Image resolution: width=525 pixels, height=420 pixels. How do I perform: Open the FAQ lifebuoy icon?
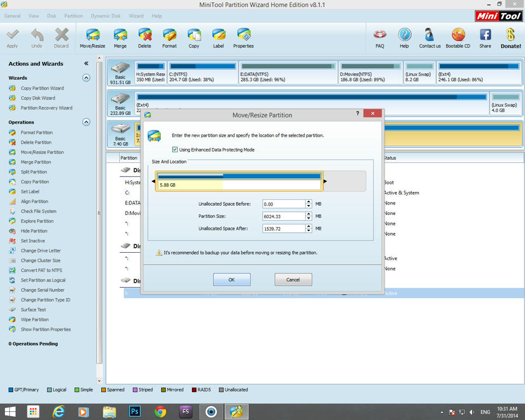click(380, 36)
